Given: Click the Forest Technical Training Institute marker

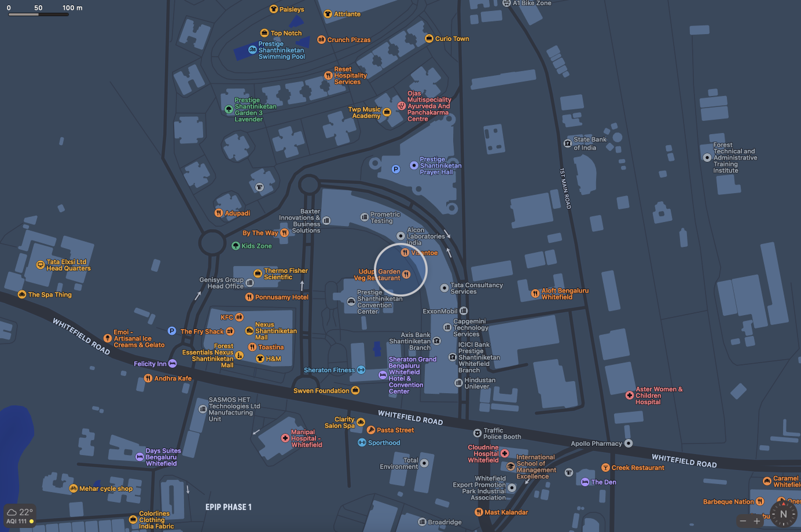Looking at the screenshot, I should coord(707,157).
